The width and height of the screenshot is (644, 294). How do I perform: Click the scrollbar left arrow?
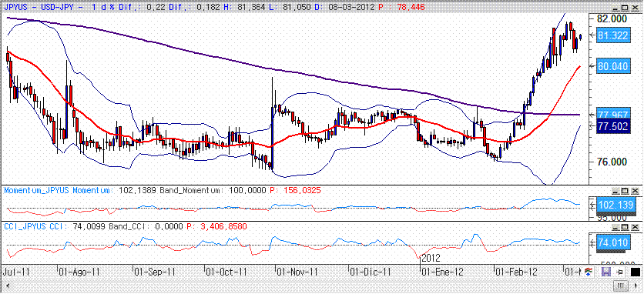(x=8, y=285)
